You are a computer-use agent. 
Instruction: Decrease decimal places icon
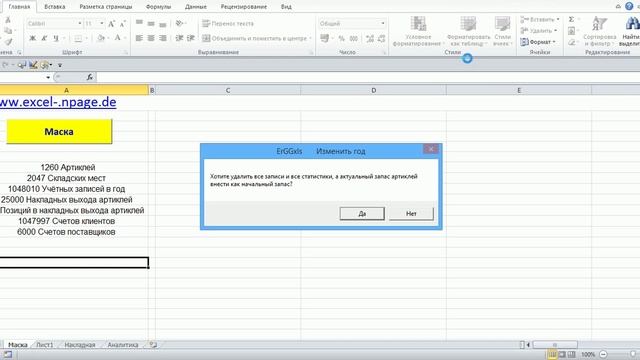click(x=382, y=38)
